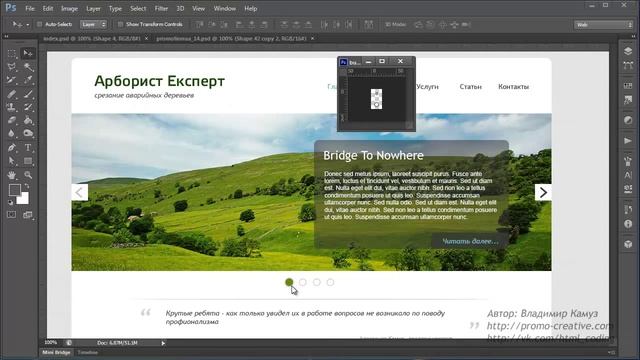
Task: Select the History Brush tool
Action: 28,107
